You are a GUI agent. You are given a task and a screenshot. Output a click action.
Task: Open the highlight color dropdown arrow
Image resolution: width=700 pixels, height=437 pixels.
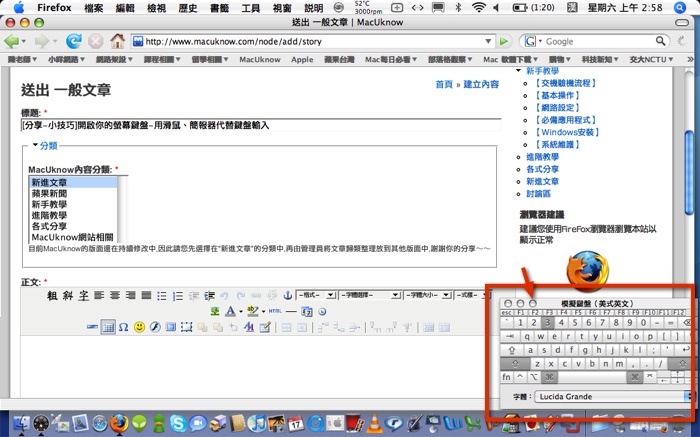point(263,312)
